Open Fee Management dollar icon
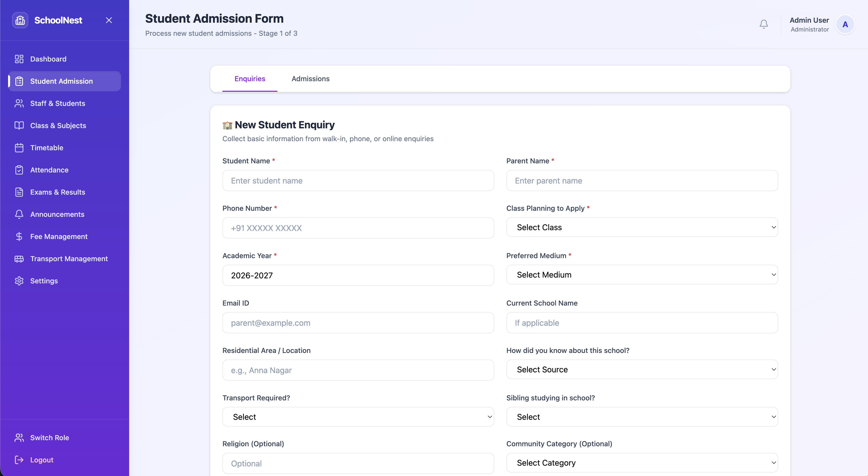 click(x=19, y=236)
